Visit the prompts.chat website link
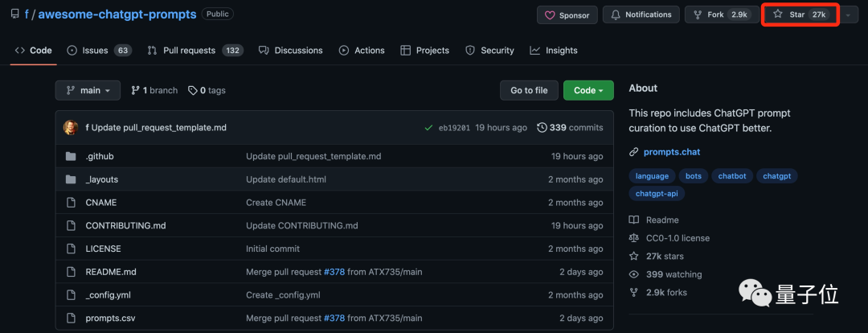The image size is (868, 333). click(671, 151)
